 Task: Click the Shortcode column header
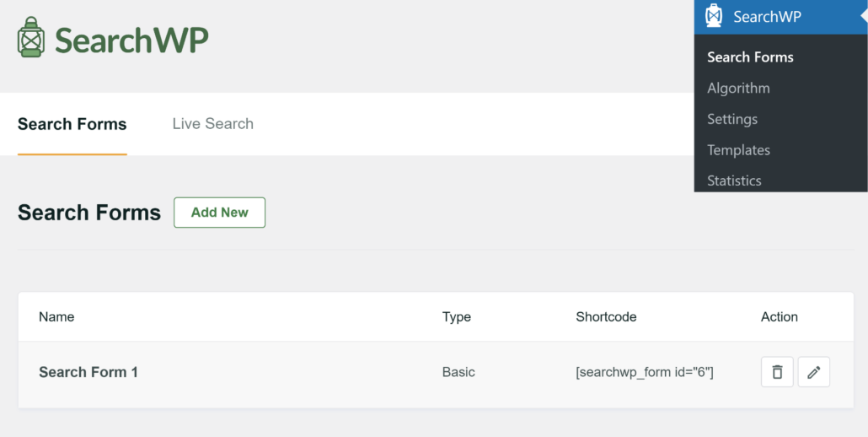pyautogui.click(x=606, y=317)
